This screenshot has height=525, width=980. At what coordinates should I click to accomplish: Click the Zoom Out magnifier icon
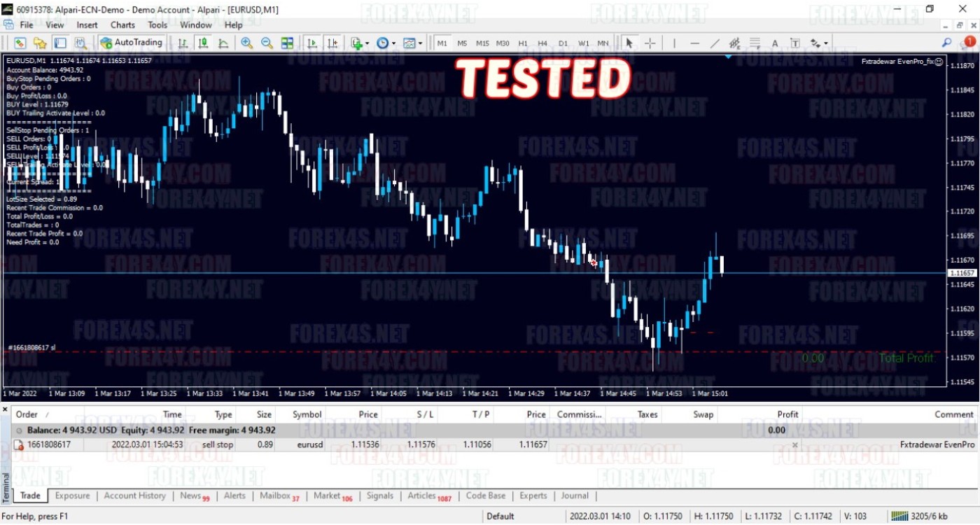coord(267,43)
